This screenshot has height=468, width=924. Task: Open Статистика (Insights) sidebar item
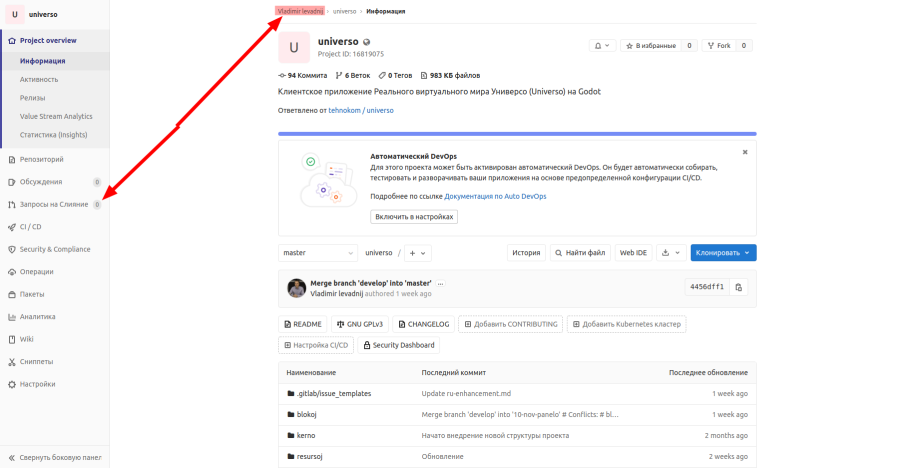53,134
